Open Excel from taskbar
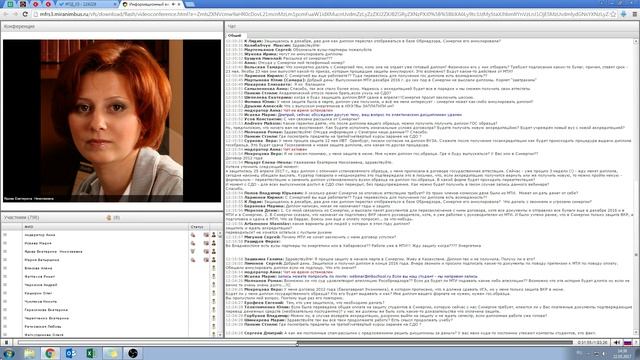This screenshot has height=360, width=640. pos(91,353)
